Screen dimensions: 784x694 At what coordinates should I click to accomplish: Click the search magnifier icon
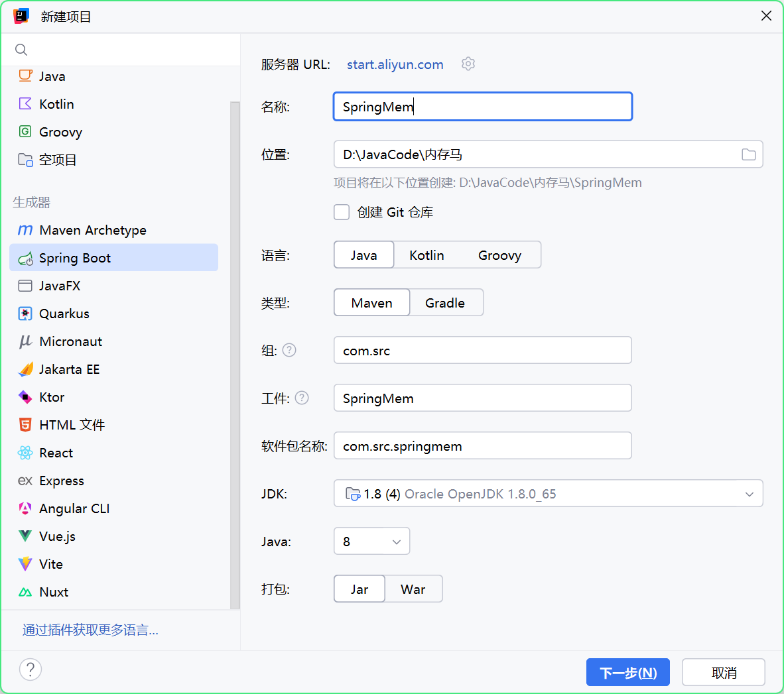tap(21, 50)
